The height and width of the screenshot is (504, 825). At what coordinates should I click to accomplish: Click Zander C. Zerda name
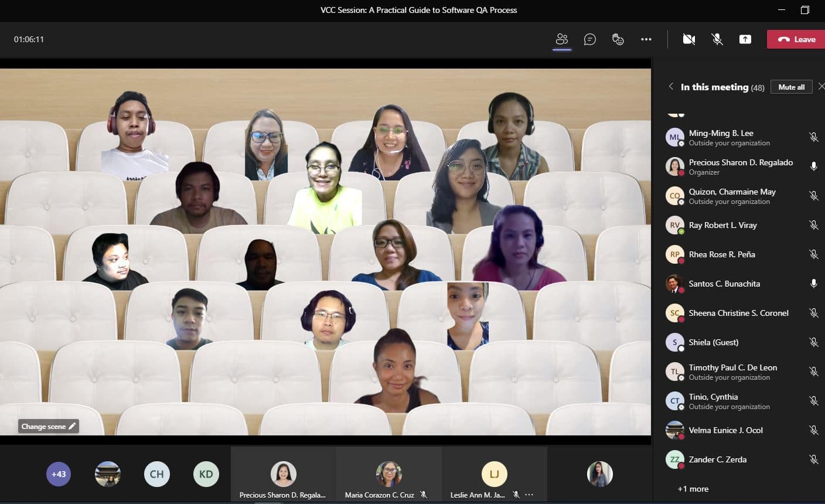(718, 459)
